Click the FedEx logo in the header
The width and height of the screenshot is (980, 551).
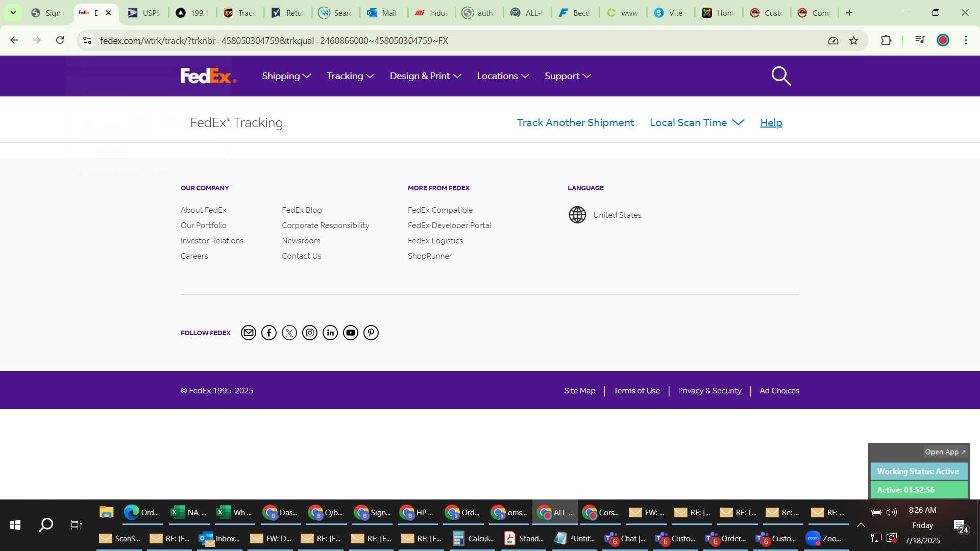[x=208, y=76]
